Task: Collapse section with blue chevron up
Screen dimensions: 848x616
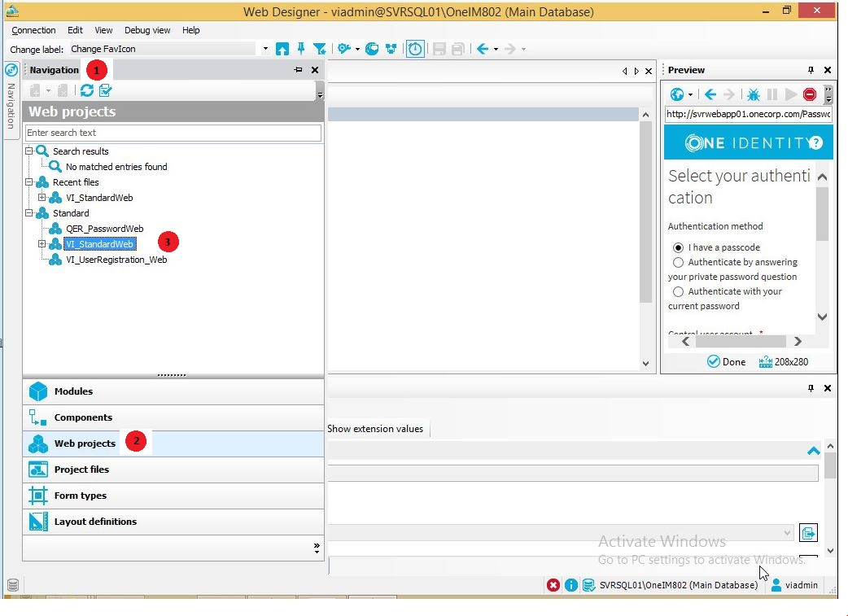Action: (x=813, y=451)
